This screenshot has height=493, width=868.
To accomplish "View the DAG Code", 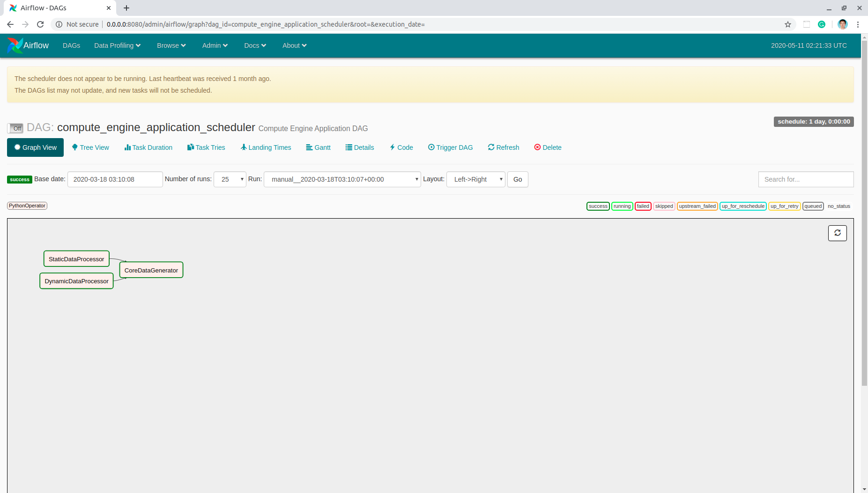I will pyautogui.click(x=401, y=147).
